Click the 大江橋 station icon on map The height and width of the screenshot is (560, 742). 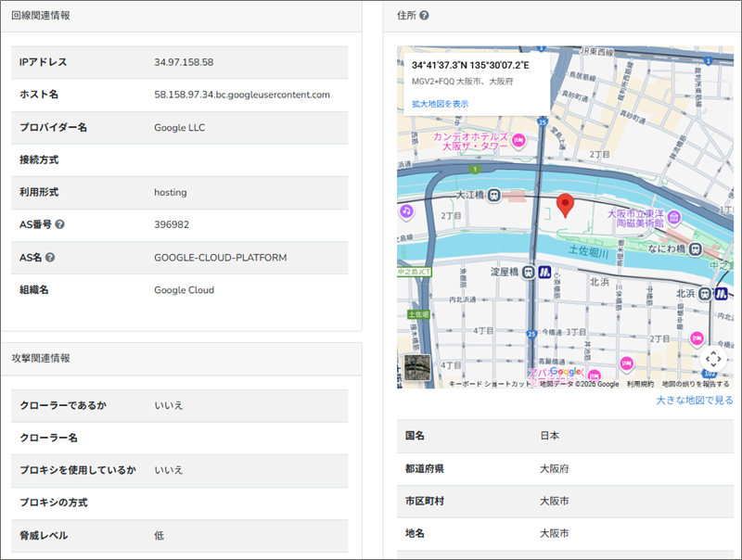tap(495, 196)
